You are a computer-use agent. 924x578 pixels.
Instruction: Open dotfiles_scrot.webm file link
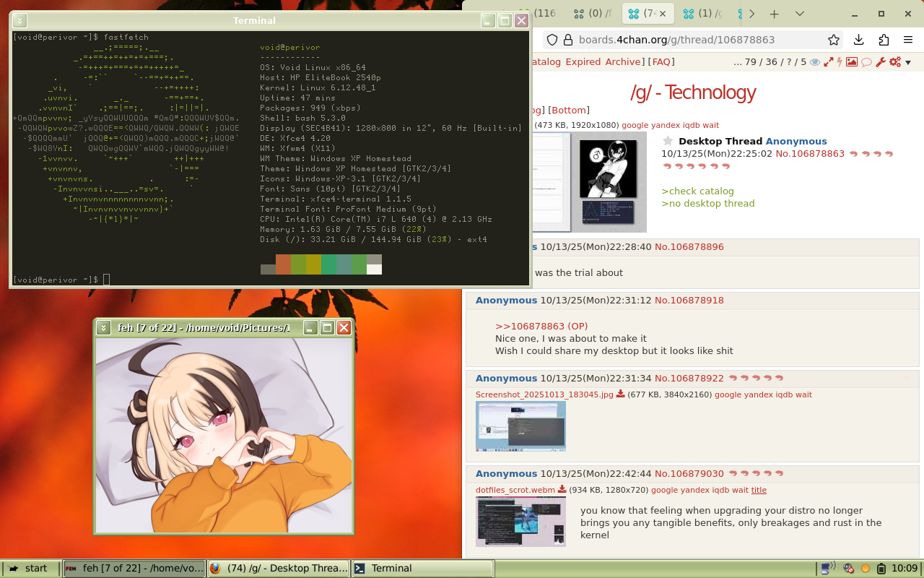click(515, 491)
